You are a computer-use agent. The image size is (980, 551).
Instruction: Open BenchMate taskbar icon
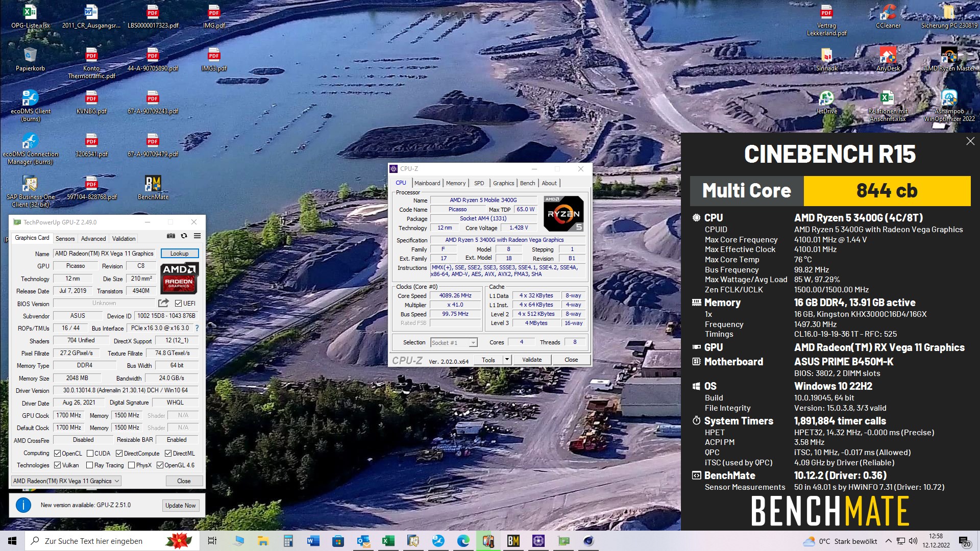pos(513,541)
